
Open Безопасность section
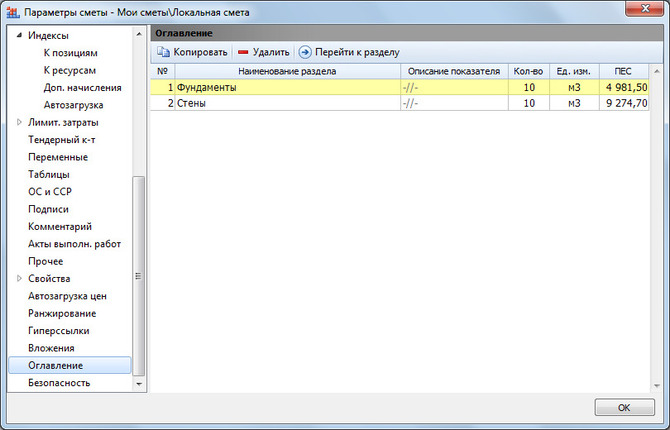click(x=59, y=383)
